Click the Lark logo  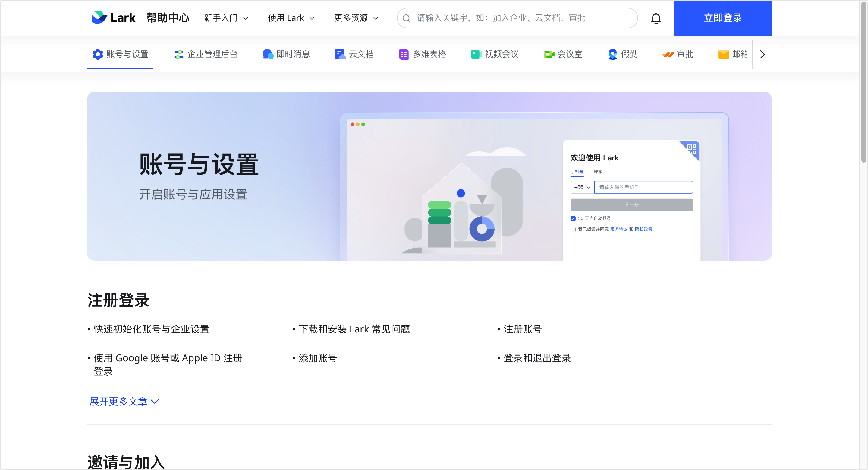(x=113, y=18)
